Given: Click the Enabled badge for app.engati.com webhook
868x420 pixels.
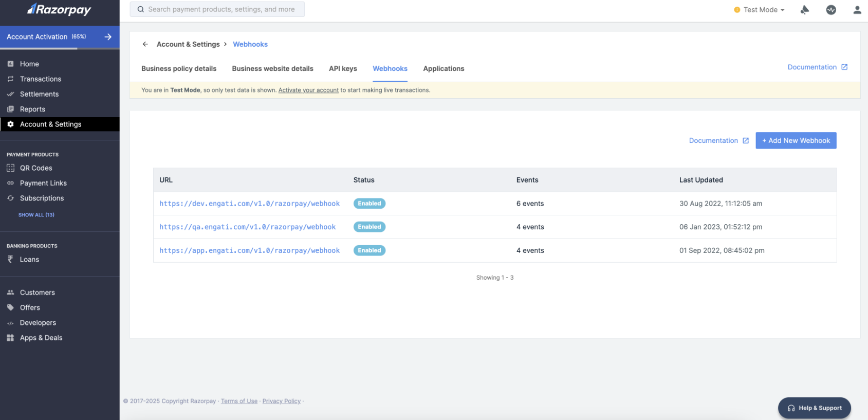Looking at the screenshot, I should click(369, 250).
